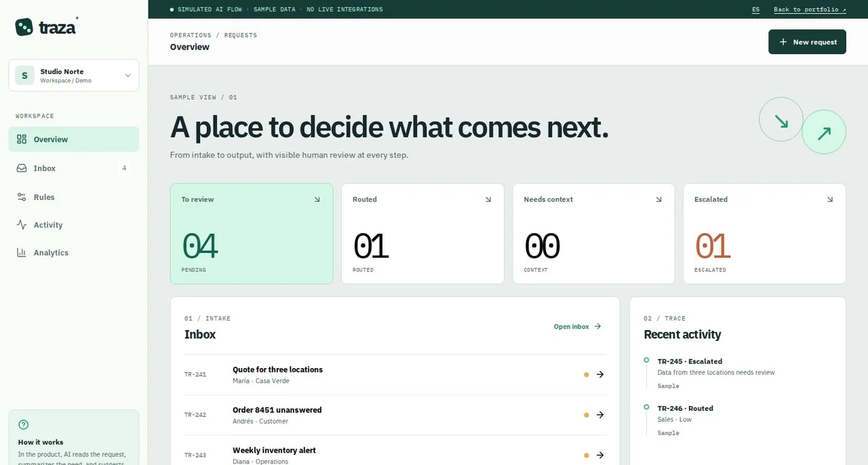Switch language with the ES link
The width and height of the screenshot is (868, 465).
756,9
